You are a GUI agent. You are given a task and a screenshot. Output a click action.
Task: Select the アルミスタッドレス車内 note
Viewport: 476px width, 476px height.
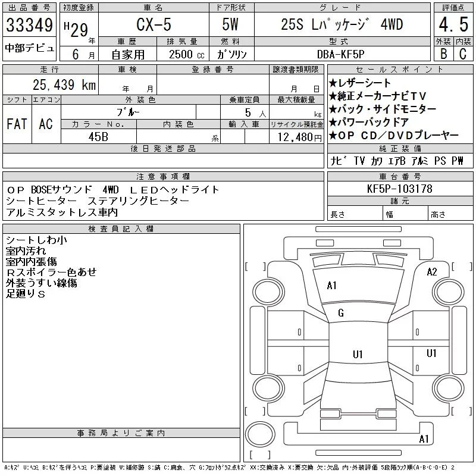click(62, 212)
